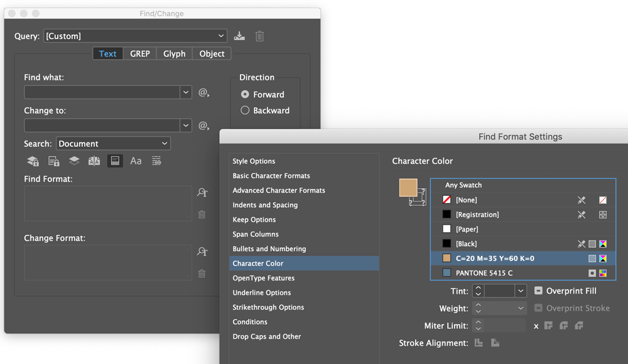Switch to the GREP tab

139,53
